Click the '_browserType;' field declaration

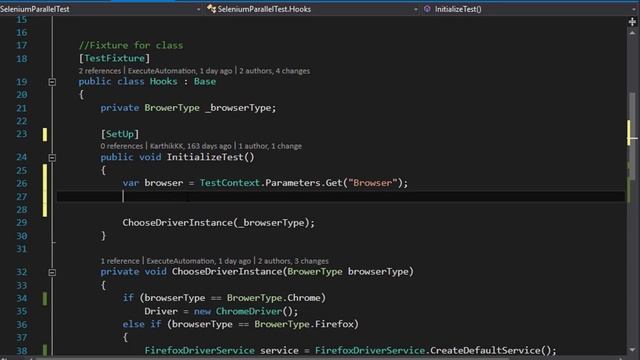[x=240, y=108]
